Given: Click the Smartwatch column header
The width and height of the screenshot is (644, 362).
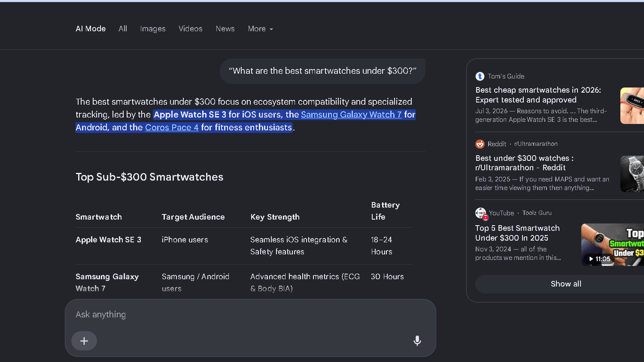Looking at the screenshot, I should pyautogui.click(x=99, y=217).
